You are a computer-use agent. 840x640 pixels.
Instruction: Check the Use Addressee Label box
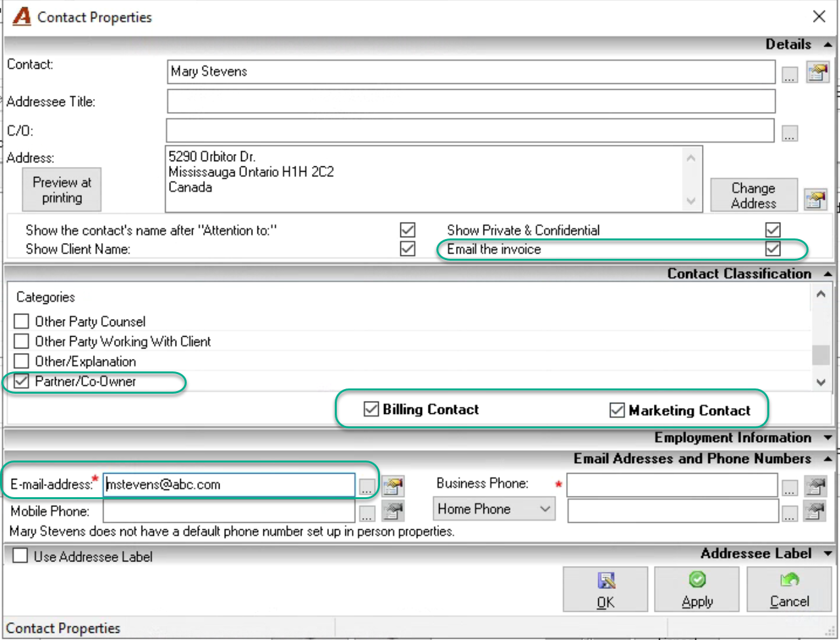(20, 556)
